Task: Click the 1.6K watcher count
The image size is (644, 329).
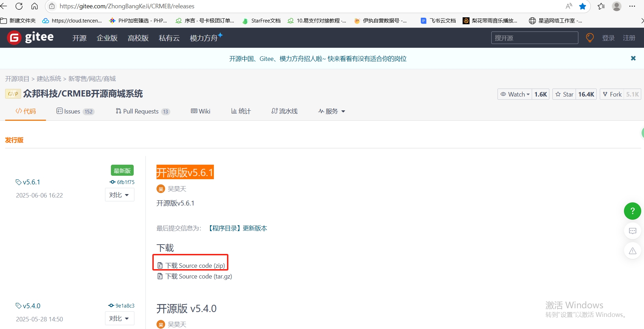Action: point(541,94)
